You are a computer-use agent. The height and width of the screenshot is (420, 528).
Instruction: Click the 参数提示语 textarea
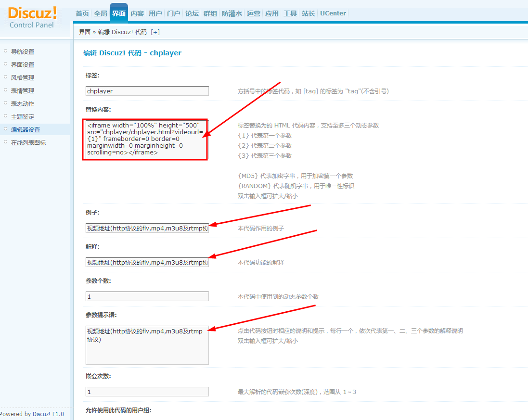click(x=147, y=345)
